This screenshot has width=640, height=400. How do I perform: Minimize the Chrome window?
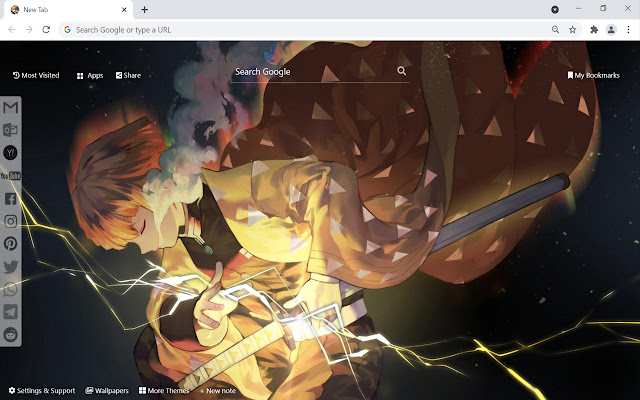(x=579, y=8)
